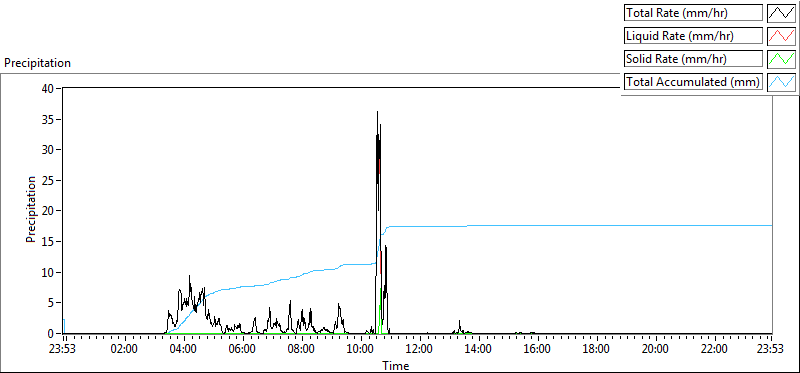Click the green solid rate spike
Viewport: 800px width, 373px height.
[x=380, y=311]
